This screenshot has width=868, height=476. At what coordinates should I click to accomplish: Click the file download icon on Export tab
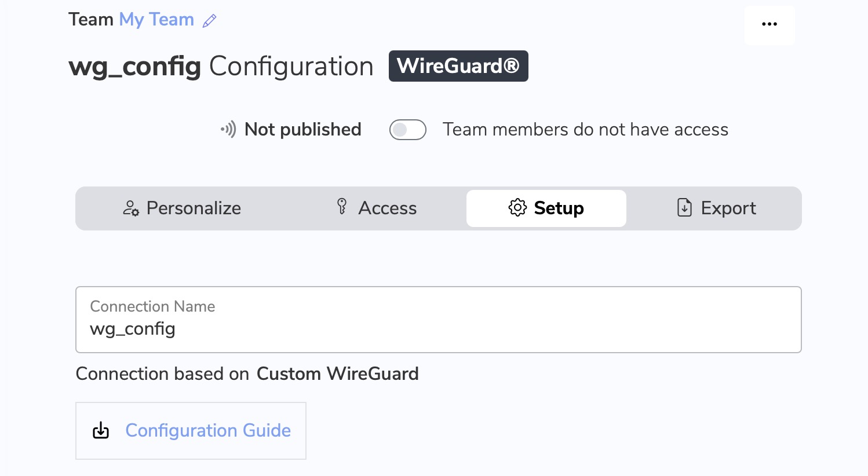684,207
